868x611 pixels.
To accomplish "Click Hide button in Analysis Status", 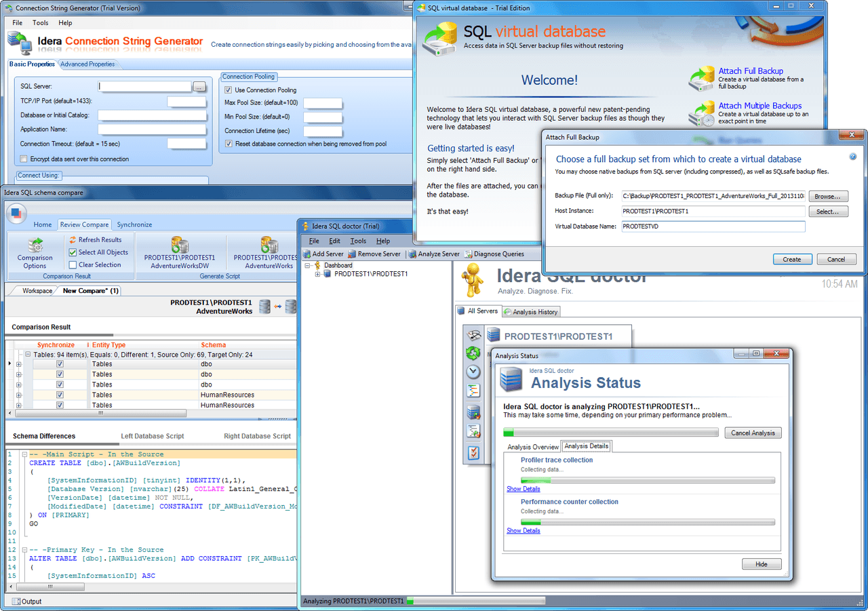I will pyautogui.click(x=762, y=564).
